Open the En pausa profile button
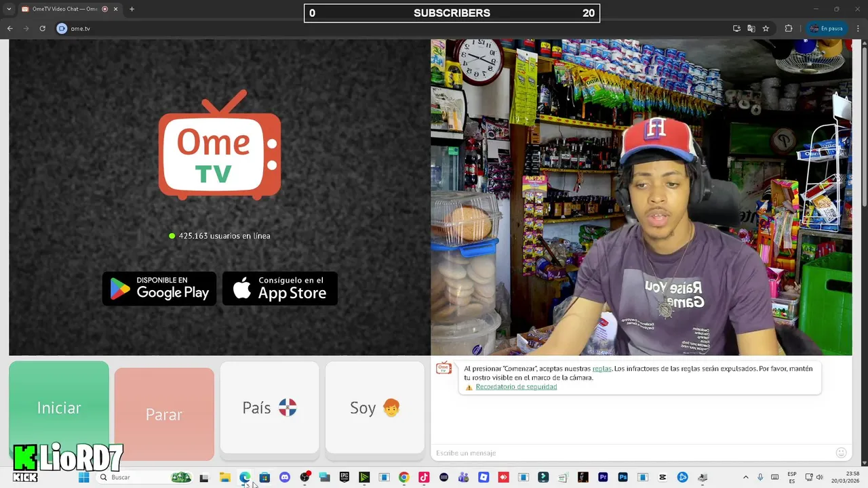This screenshot has height=488, width=868. (x=826, y=28)
